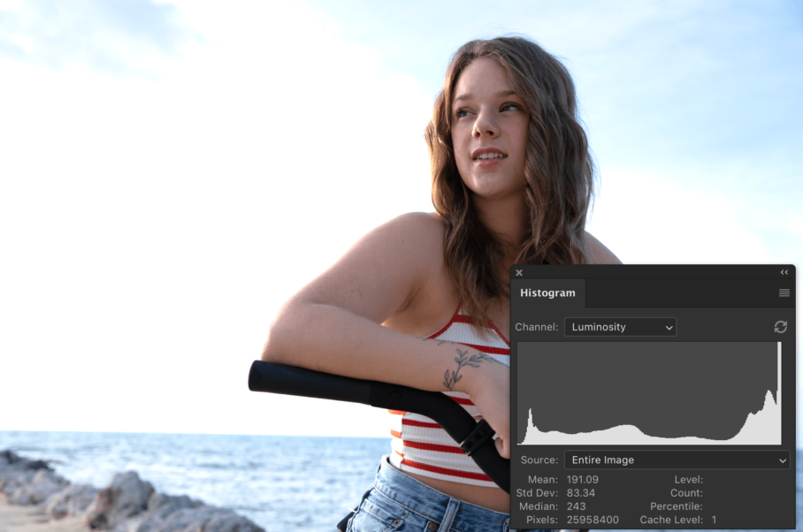This screenshot has height=532, width=803.
Task: Select the Histogram tab label
Action: tap(547, 293)
